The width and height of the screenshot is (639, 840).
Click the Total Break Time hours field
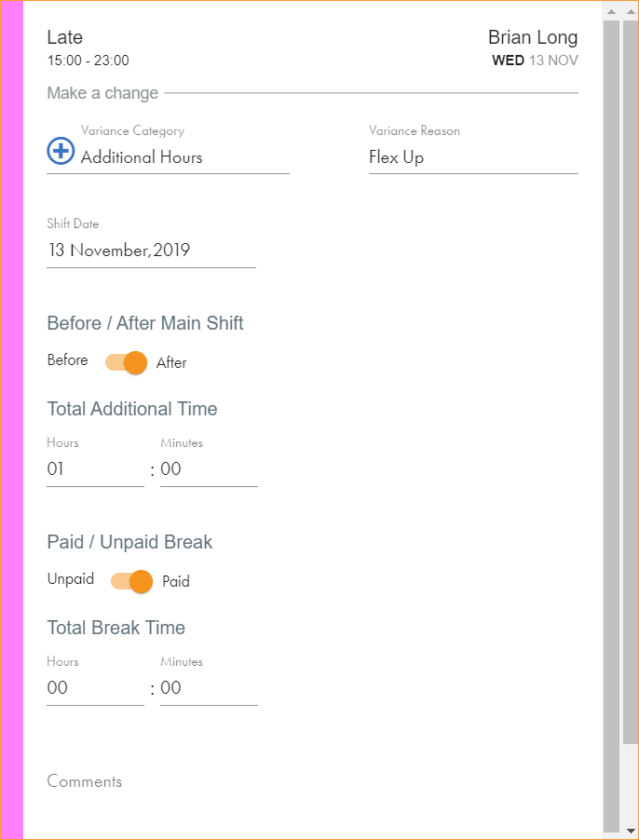[95, 688]
